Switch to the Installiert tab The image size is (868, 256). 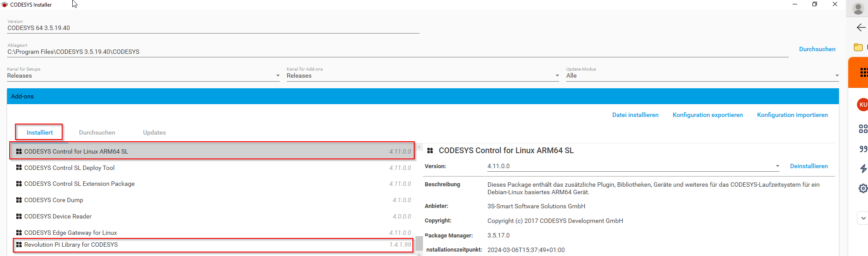point(40,132)
